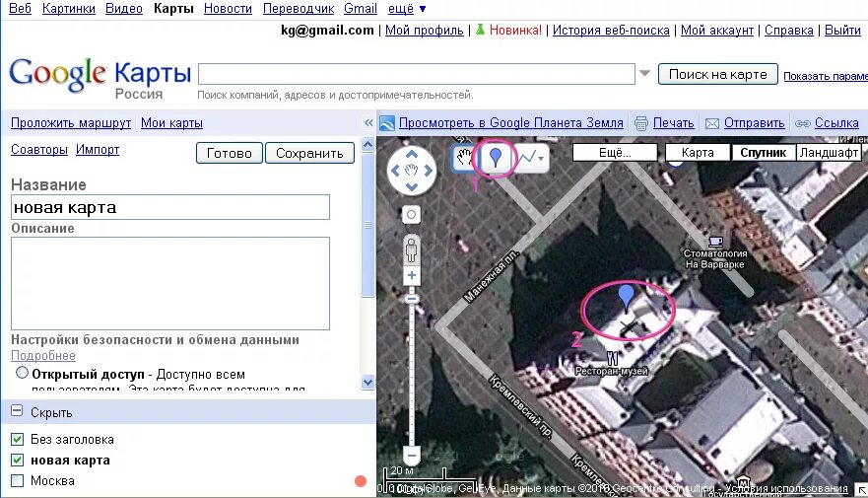Viewport: 868px width, 498px height.
Task: Click the Стоматология На Варварке icon
Action: [715, 242]
